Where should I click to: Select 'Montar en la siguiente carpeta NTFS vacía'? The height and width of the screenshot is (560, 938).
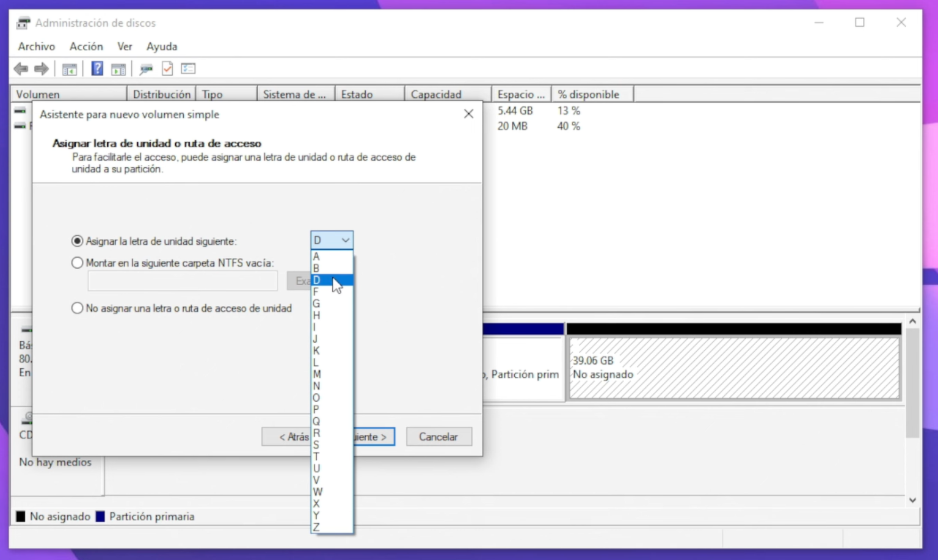point(77,263)
